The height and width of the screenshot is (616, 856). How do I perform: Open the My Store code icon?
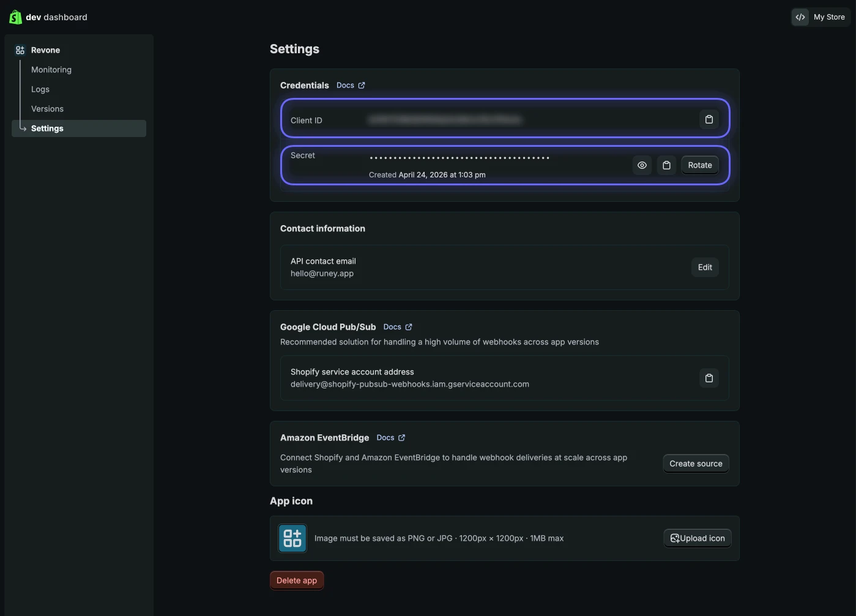[800, 17]
